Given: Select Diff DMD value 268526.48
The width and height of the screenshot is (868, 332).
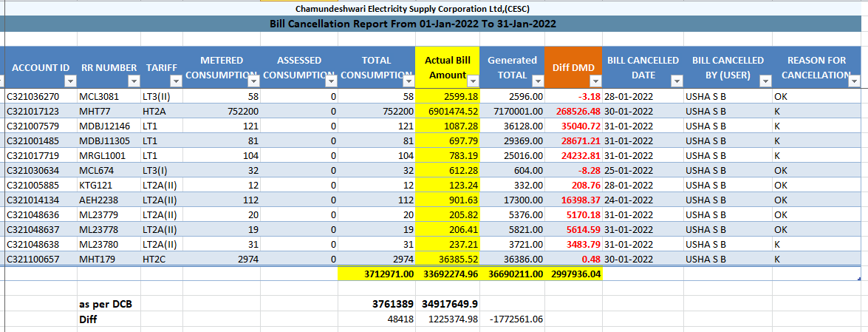Looking at the screenshot, I should (x=573, y=111).
